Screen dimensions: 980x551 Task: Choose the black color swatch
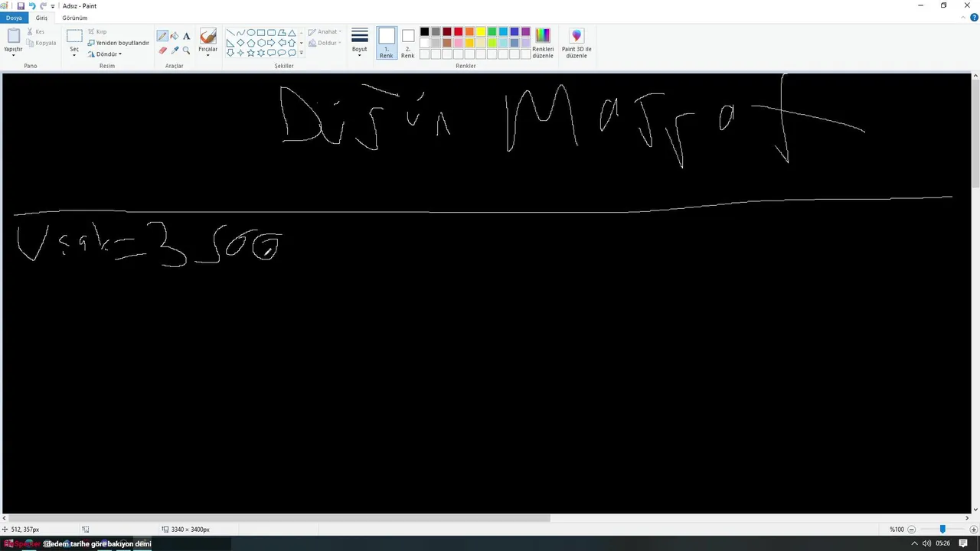click(425, 31)
